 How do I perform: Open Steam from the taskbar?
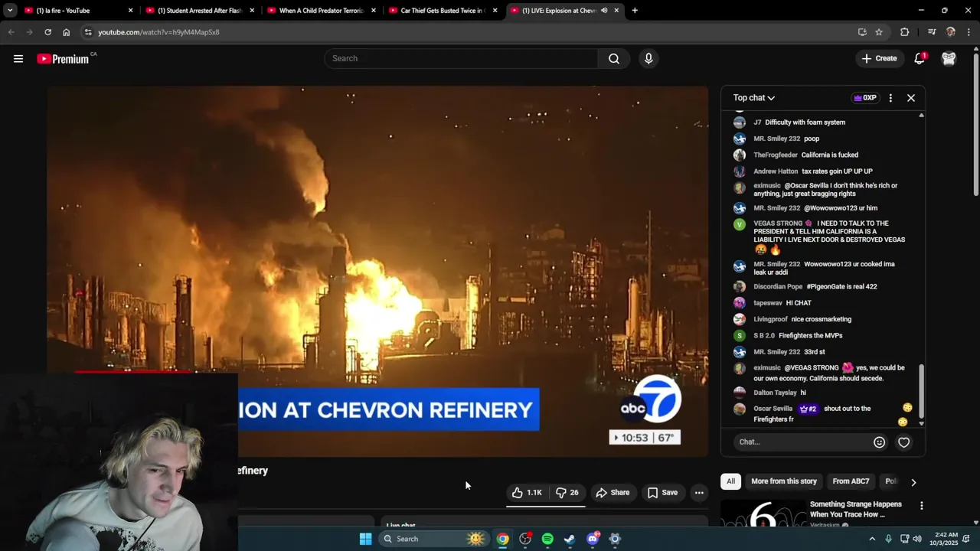pyautogui.click(x=570, y=539)
